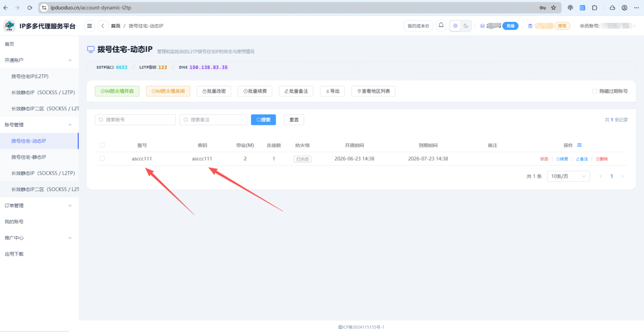644x332 pixels.
Task: Click IM防火墙关闭 orange button
Action: 168,91
